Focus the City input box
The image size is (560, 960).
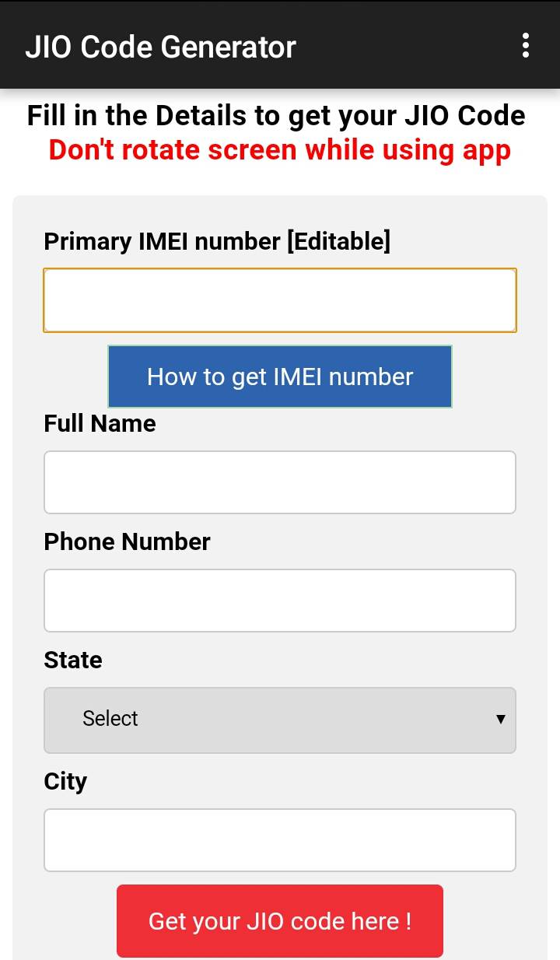tap(280, 840)
